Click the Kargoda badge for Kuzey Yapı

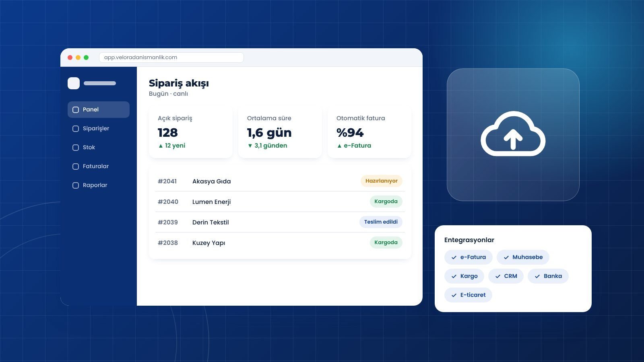(x=386, y=243)
